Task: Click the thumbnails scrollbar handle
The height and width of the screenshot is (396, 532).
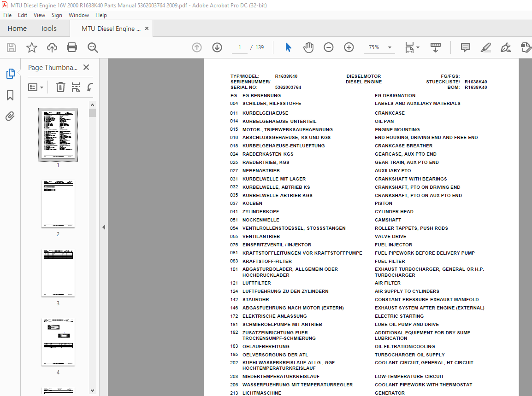Action: 92,113
